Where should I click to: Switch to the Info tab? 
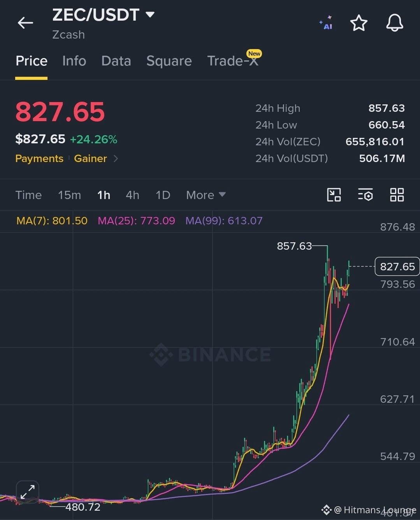[x=74, y=61]
